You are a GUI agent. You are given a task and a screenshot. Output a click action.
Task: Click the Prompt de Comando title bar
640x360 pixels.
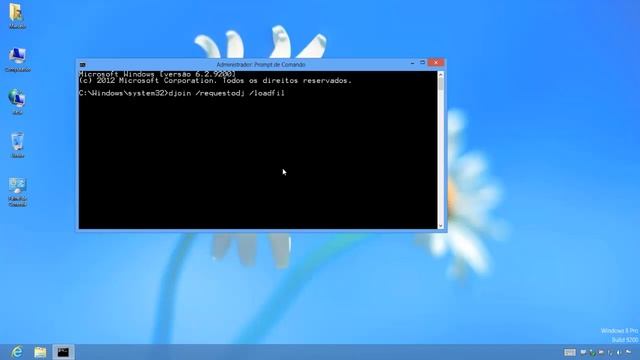tap(261, 64)
